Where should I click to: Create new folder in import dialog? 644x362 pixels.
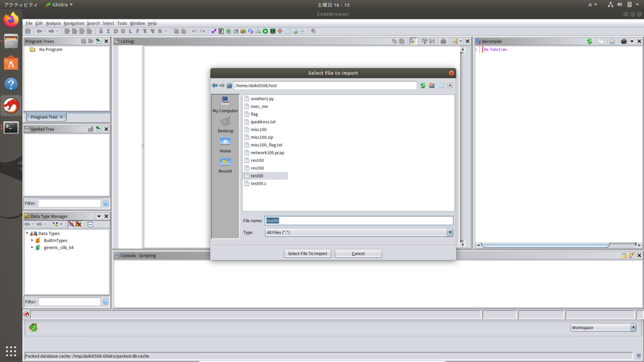[x=432, y=85]
